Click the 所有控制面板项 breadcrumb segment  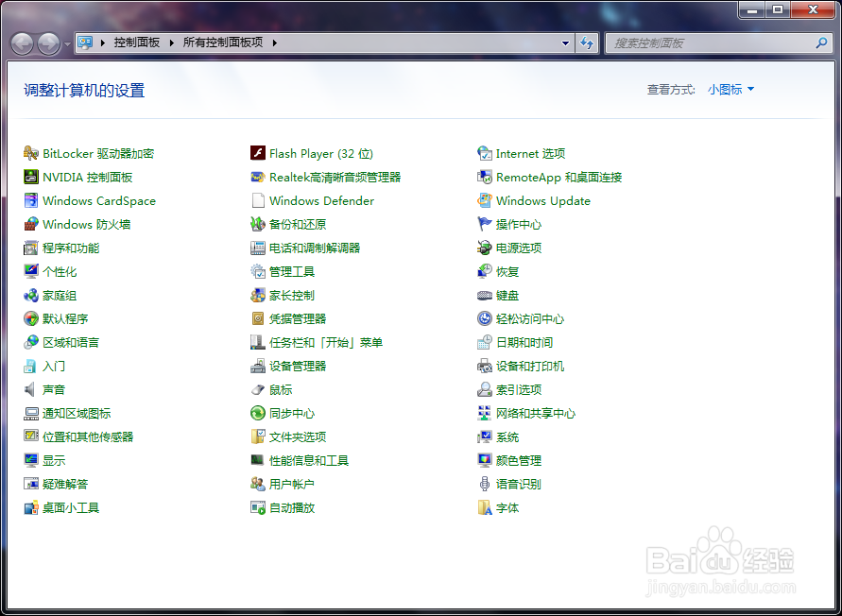(x=223, y=43)
